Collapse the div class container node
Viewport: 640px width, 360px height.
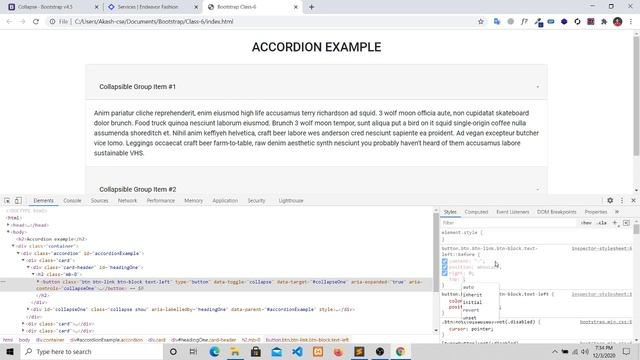point(13,246)
